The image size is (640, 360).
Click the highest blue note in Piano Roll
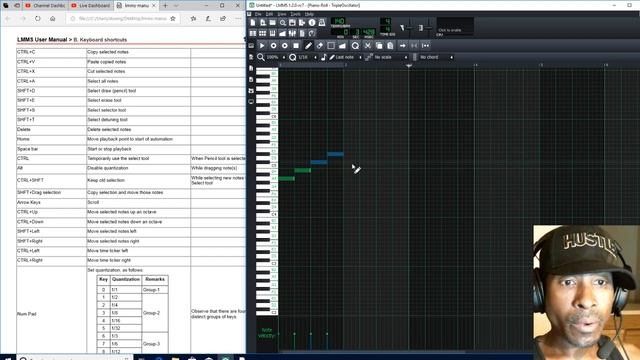pyautogui.click(x=335, y=154)
